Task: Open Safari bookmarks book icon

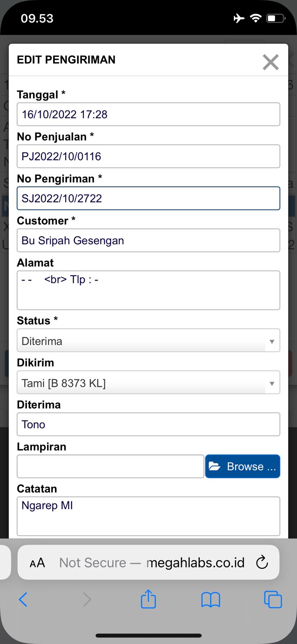Action: point(211,600)
